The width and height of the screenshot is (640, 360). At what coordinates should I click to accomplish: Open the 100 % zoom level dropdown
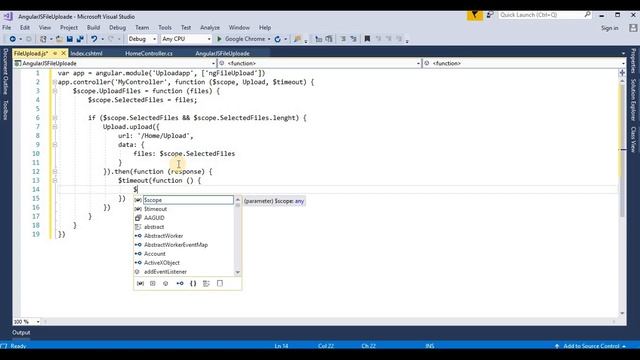pyautogui.click(x=27, y=322)
